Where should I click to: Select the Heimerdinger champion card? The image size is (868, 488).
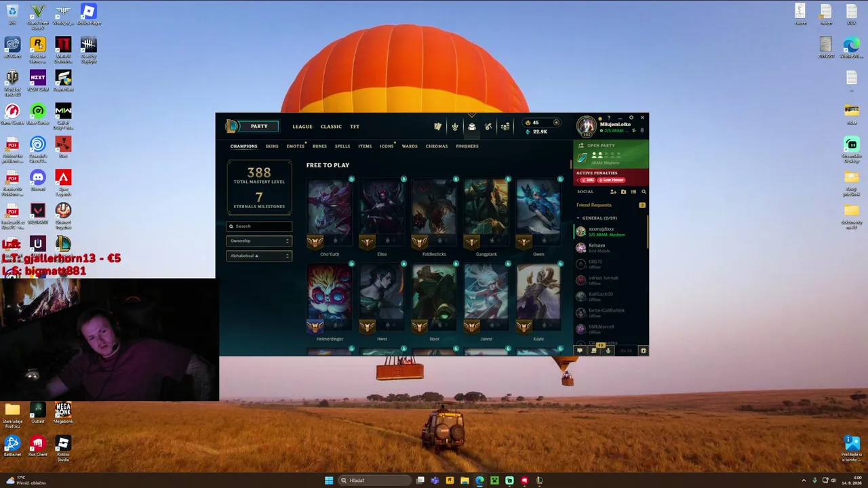coord(330,302)
